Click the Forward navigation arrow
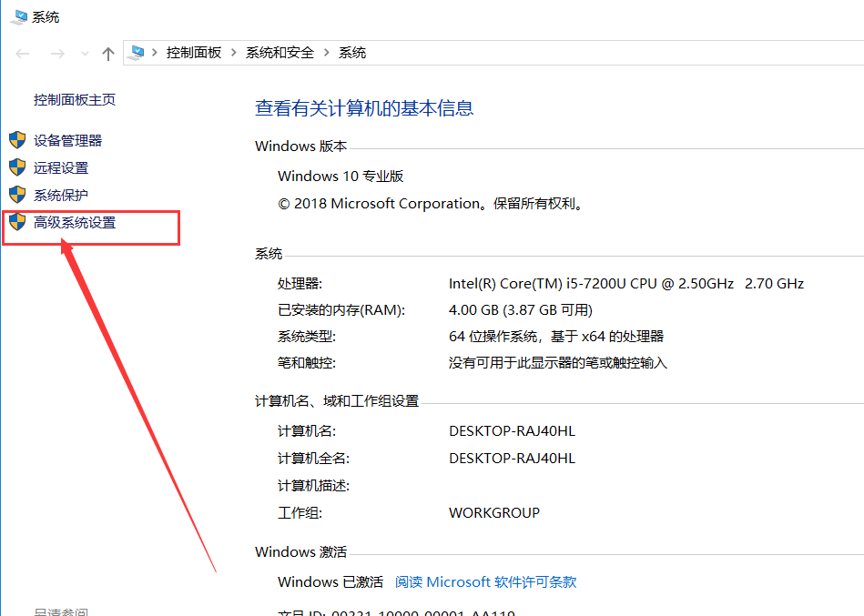The height and width of the screenshot is (616, 864). click(56, 54)
